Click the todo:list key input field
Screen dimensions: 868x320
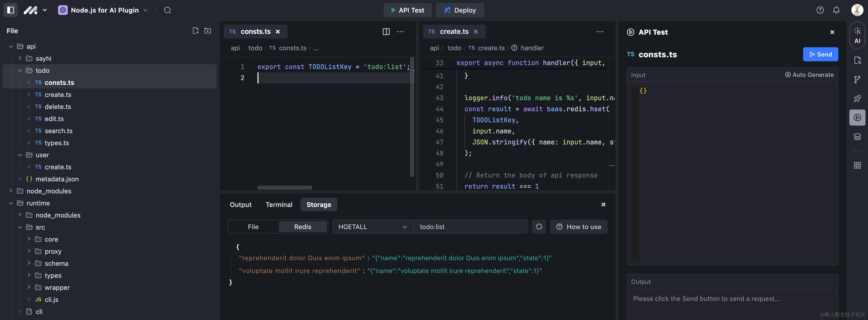470,227
